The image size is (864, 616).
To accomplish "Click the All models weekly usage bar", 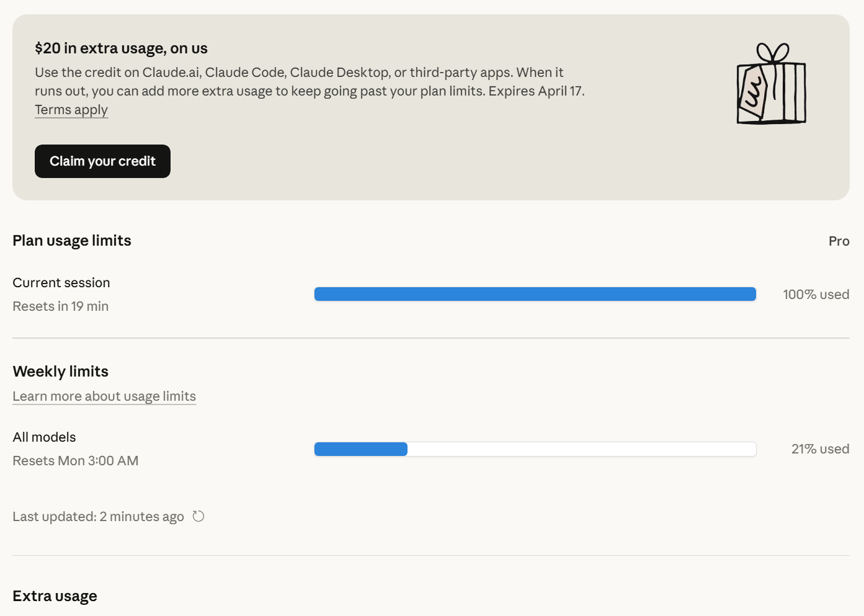I will coord(535,449).
